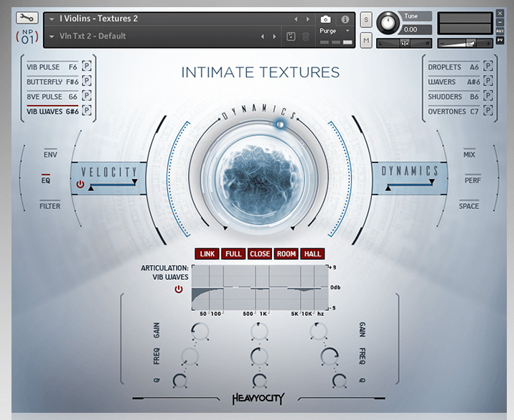Open the SPACE page
Viewport: 514px width, 420px height.
click(469, 206)
